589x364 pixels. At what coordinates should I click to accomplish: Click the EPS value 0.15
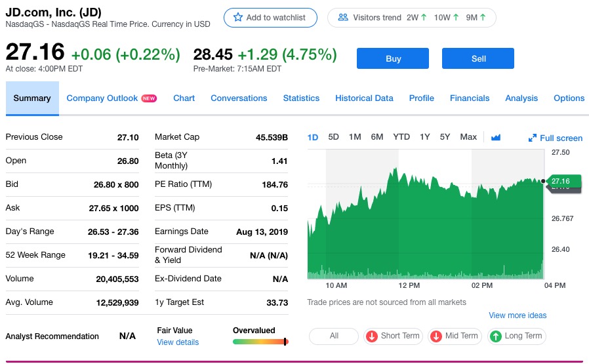[279, 209]
